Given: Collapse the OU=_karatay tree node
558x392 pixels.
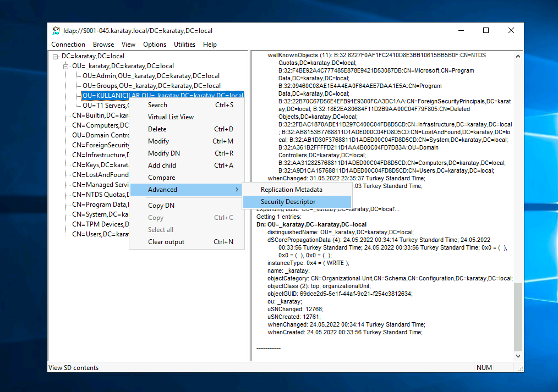Looking at the screenshot, I should 66,67.
